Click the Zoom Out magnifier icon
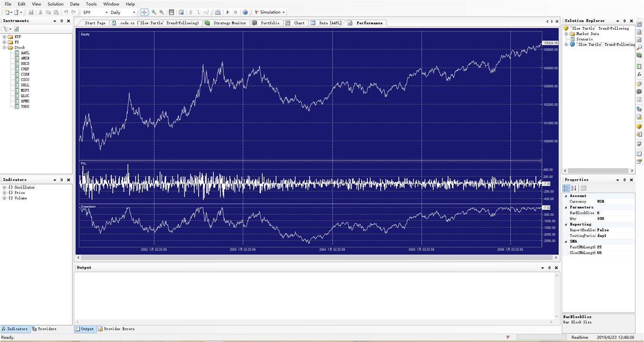Viewport: 644px width, 342px height. [x=161, y=12]
